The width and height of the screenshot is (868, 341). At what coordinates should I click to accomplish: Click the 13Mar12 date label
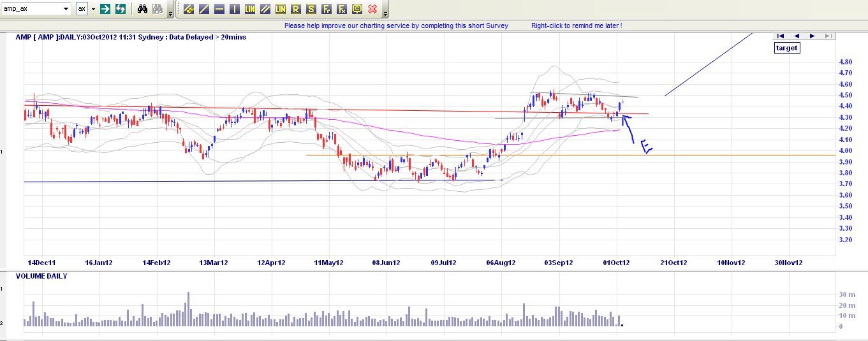tap(214, 263)
